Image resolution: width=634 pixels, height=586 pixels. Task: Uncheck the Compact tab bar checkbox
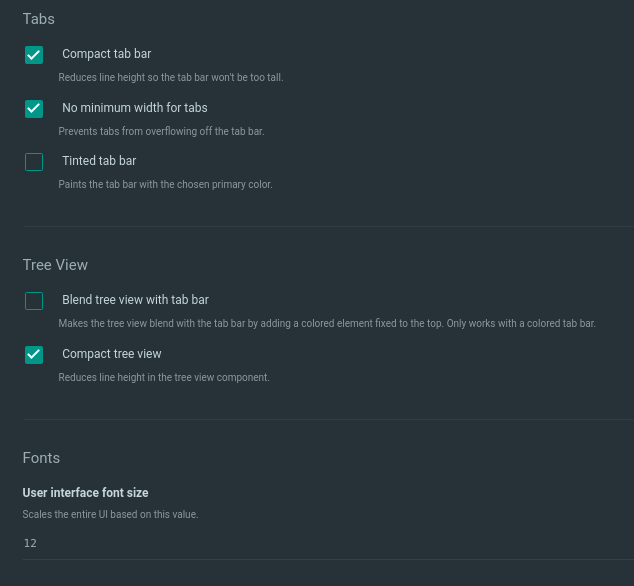tap(34, 55)
